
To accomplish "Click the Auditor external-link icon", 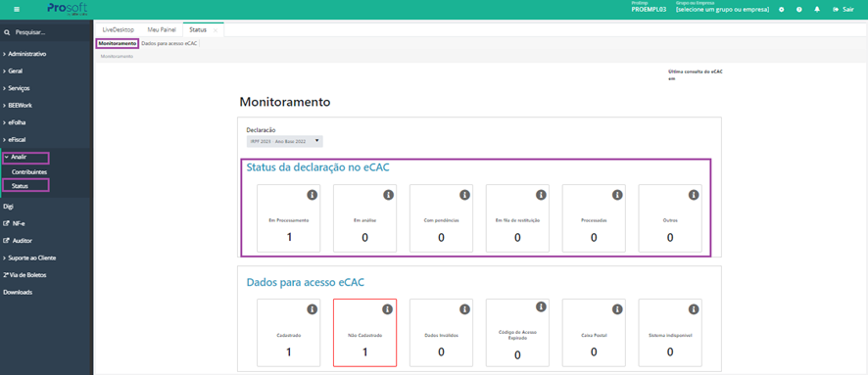I will tap(6, 241).
